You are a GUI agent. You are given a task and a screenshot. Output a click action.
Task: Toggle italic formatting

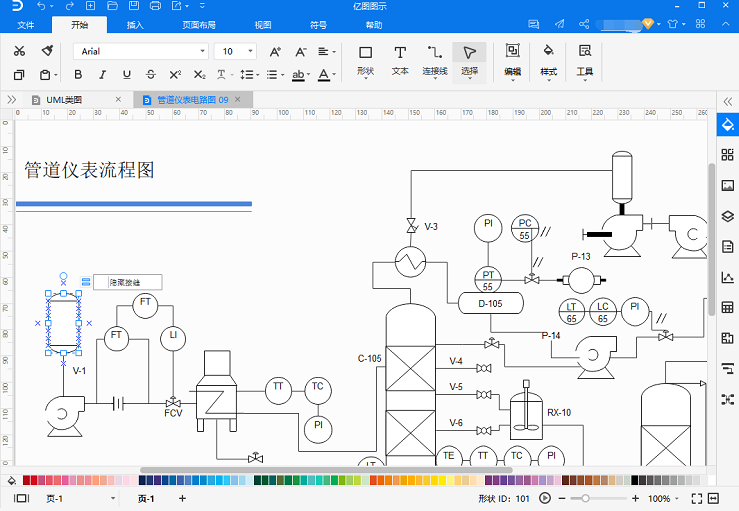click(102, 74)
